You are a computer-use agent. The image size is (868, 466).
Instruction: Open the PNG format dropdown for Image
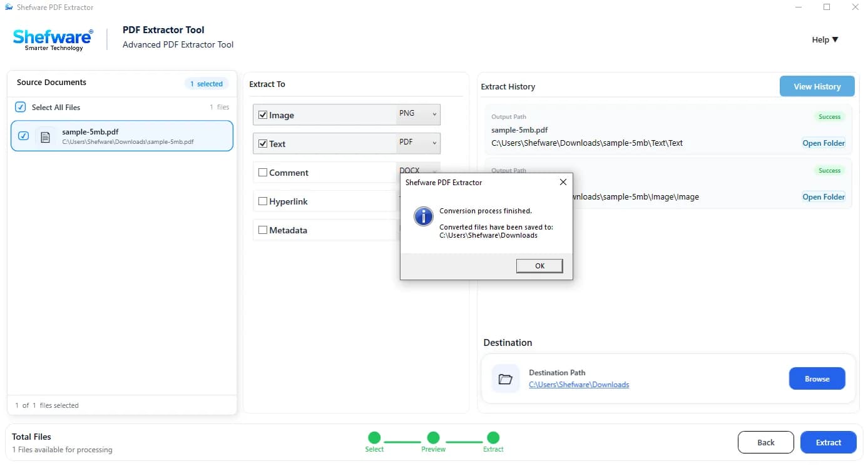[x=418, y=114]
